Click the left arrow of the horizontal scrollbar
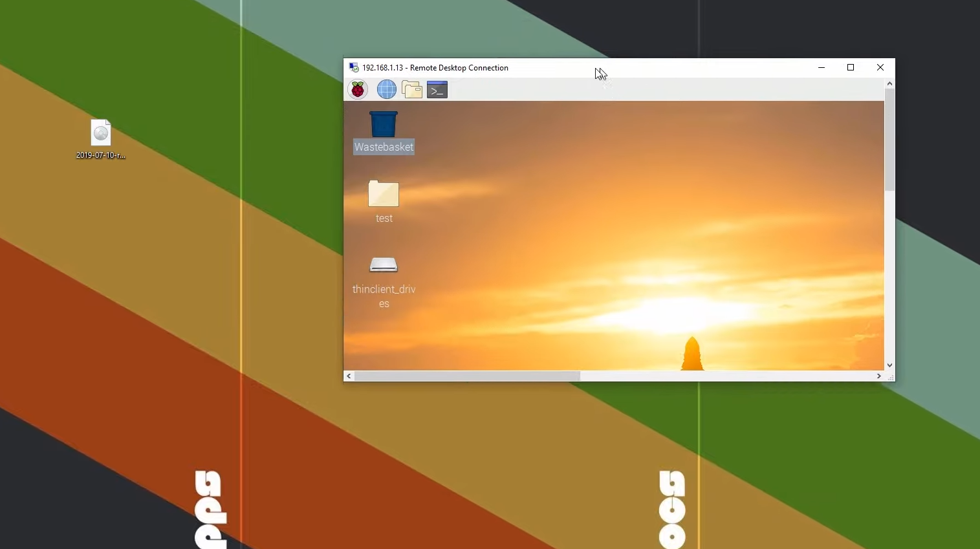This screenshot has width=980, height=549. click(x=349, y=376)
